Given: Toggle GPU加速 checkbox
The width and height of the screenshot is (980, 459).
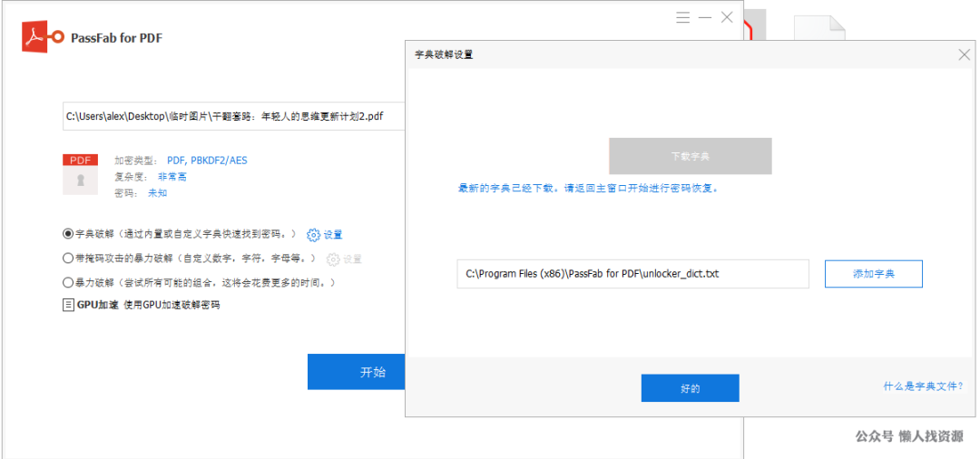Looking at the screenshot, I should point(68,306).
